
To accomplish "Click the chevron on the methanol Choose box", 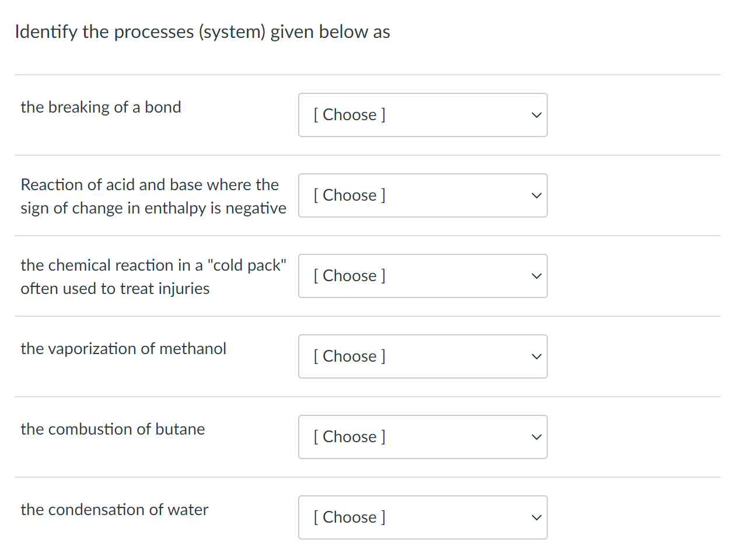I will (x=536, y=356).
